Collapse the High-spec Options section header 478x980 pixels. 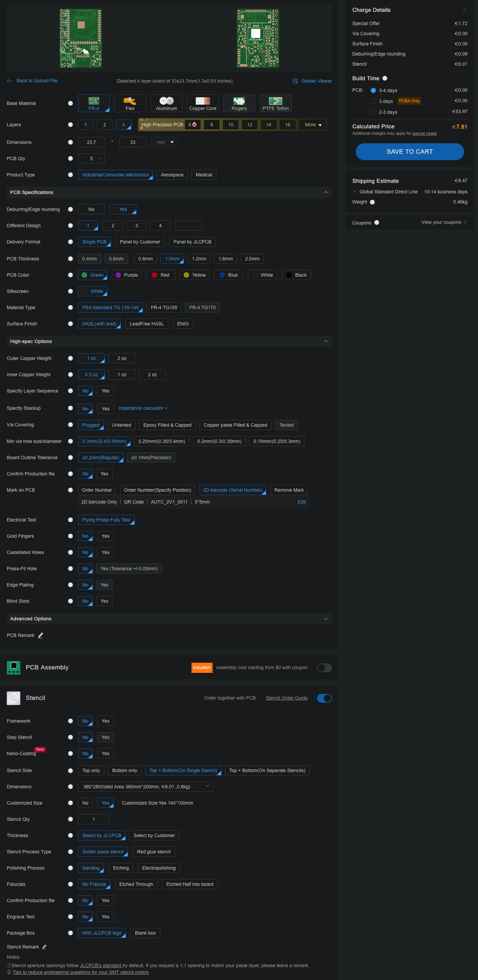tap(326, 341)
